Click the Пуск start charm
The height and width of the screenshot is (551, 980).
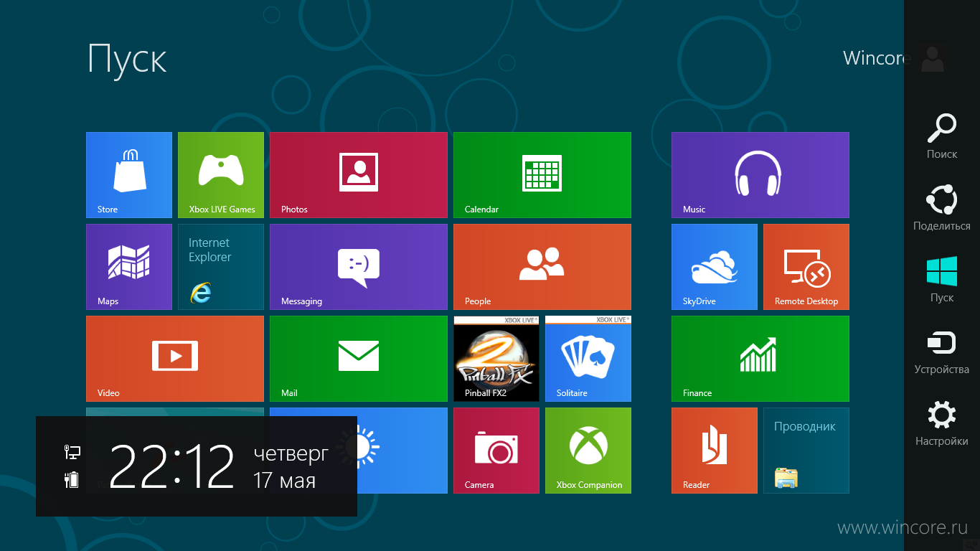[x=942, y=280]
